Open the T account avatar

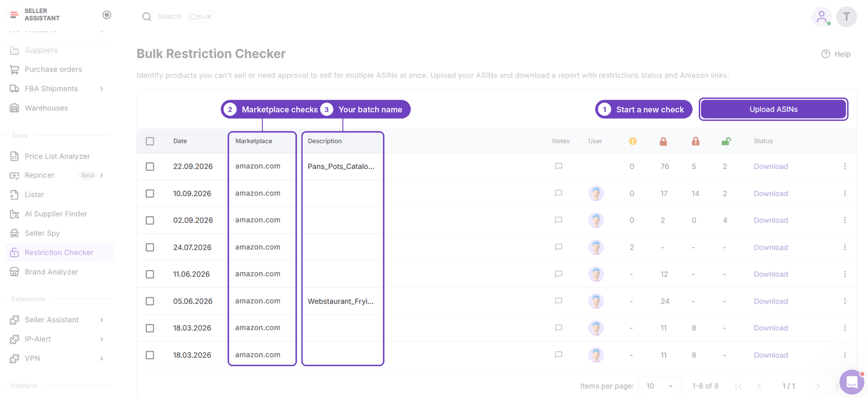click(846, 17)
